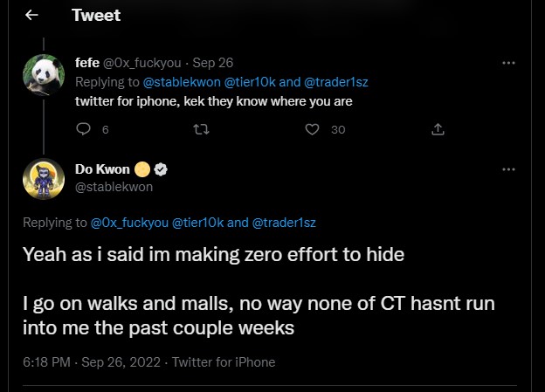Click the @0x_fuckyou handle next to fefe
545x392 pixels.
[142, 63]
